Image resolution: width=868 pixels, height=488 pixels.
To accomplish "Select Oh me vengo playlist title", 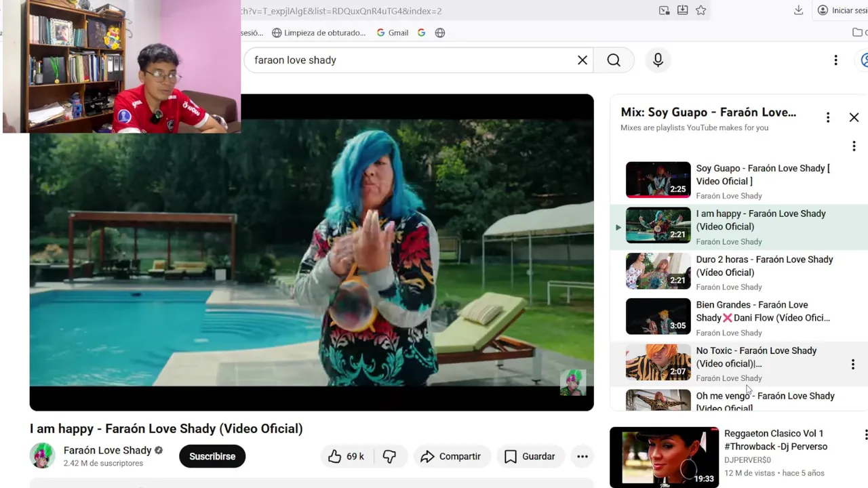I will (765, 401).
